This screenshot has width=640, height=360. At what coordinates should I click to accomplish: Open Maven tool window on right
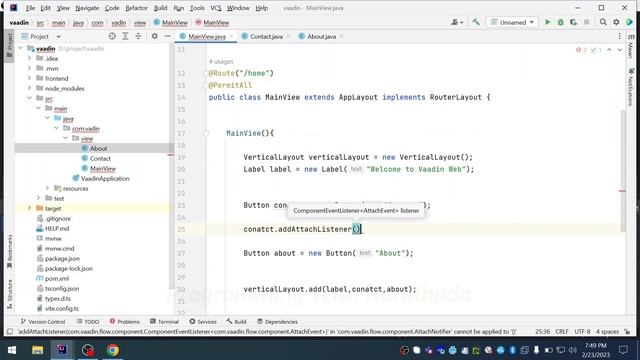coord(631,47)
